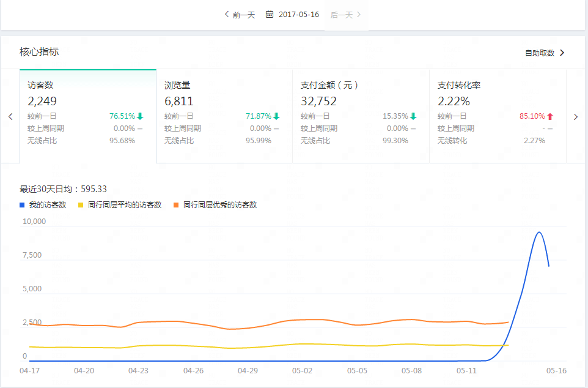Image resolution: width=588 pixels, height=388 pixels.
Task: Click the disabled 后一天 next-day button
Action: pyautogui.click(x=345, y=15)
